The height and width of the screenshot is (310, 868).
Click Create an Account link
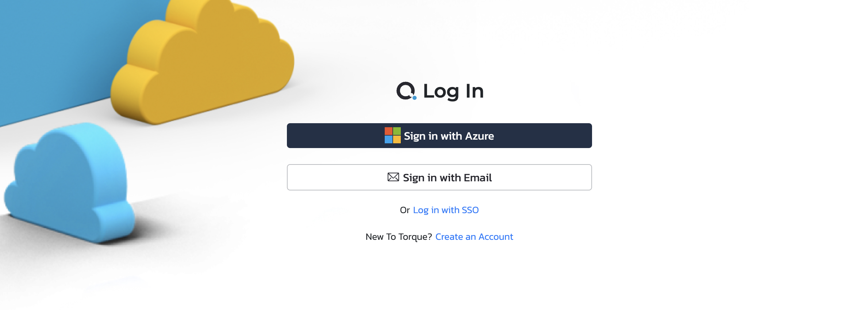click(473, 237)
